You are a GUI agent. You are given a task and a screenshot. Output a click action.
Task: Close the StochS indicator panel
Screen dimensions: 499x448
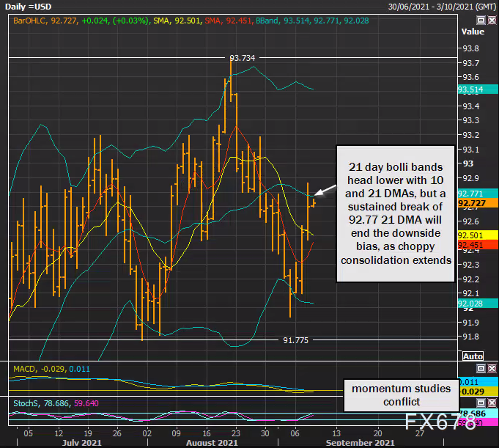coord(491,402)
